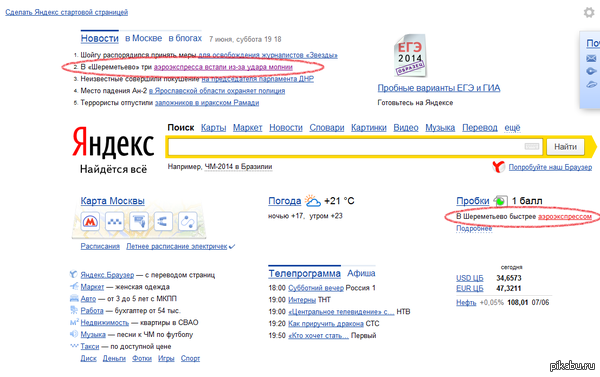This screenshot has height=377, width=600.
Task: Open the Фотки link
Action: [142, 358]
